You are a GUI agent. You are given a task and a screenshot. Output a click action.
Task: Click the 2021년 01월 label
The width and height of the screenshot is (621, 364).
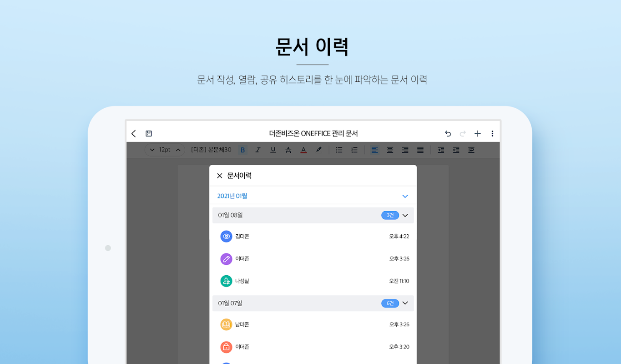[232, 196]
